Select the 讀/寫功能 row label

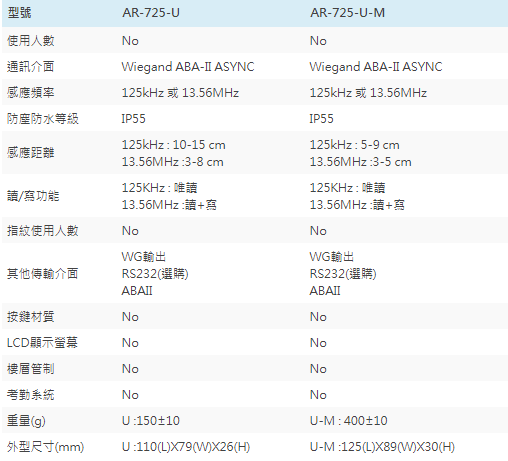tap(33, 196)
